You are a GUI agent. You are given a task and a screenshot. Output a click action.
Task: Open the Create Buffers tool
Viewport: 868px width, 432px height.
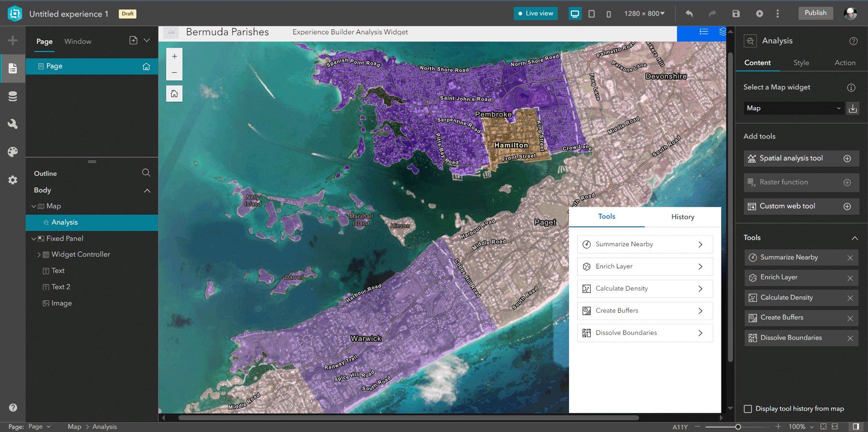[644, 311]
